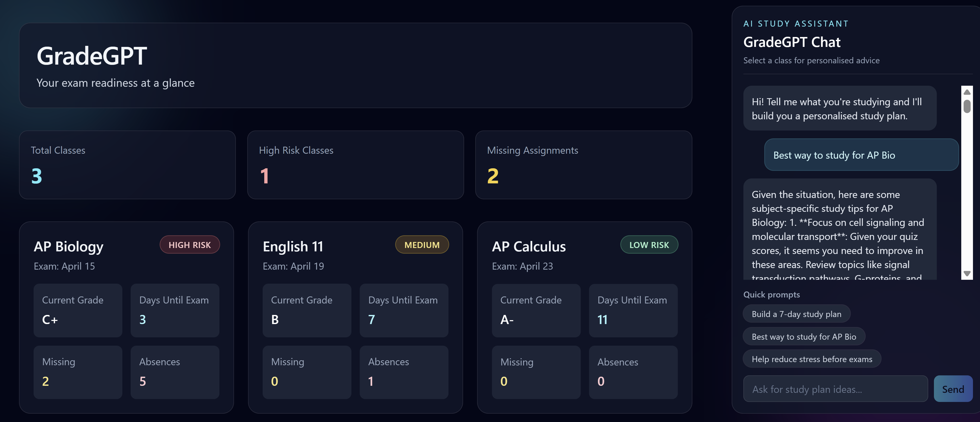Screen dimensions: 980x422
Task: Open the Missing Assignments summary card
Action: (583, 165)
